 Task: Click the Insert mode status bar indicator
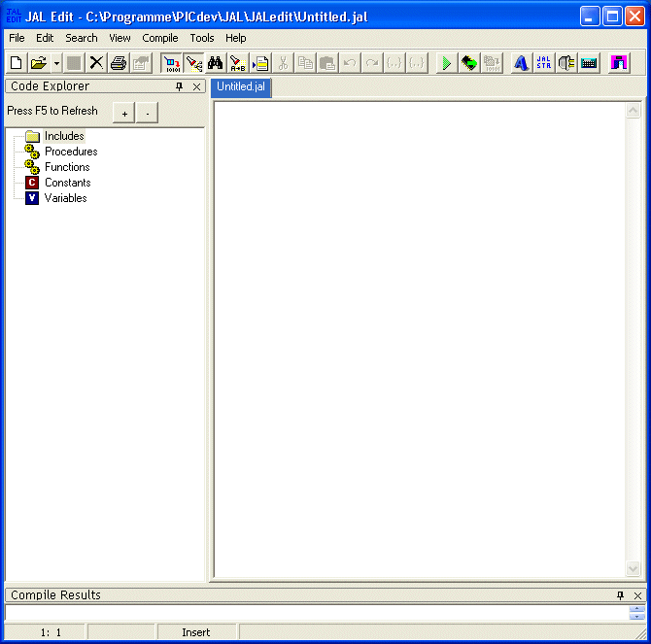tap(196, 632)
